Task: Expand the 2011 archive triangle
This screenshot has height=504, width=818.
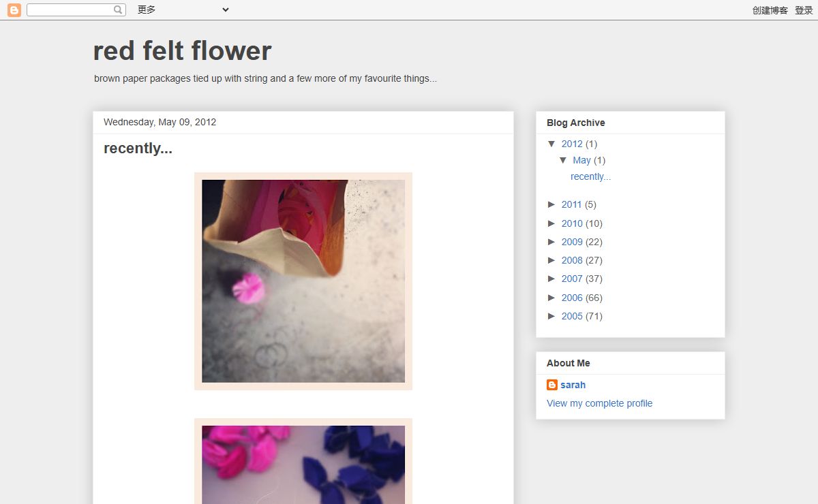Action: tap(552, 204)
